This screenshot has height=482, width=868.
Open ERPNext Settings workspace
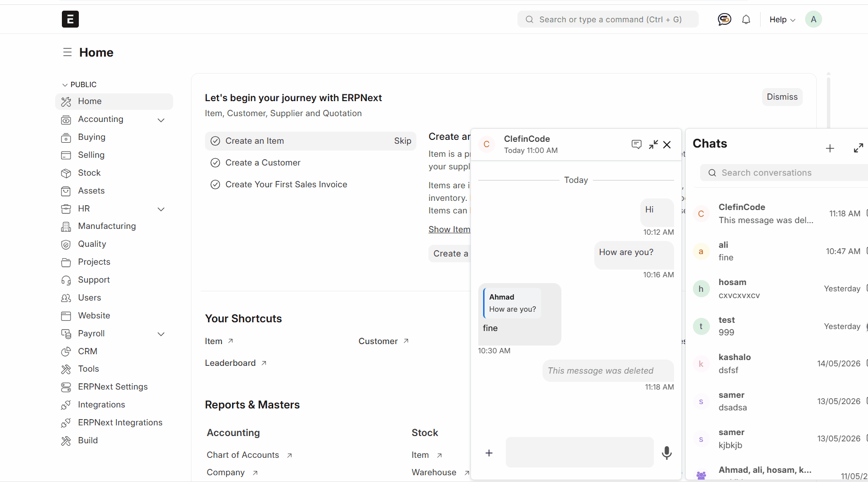point(114,387)
